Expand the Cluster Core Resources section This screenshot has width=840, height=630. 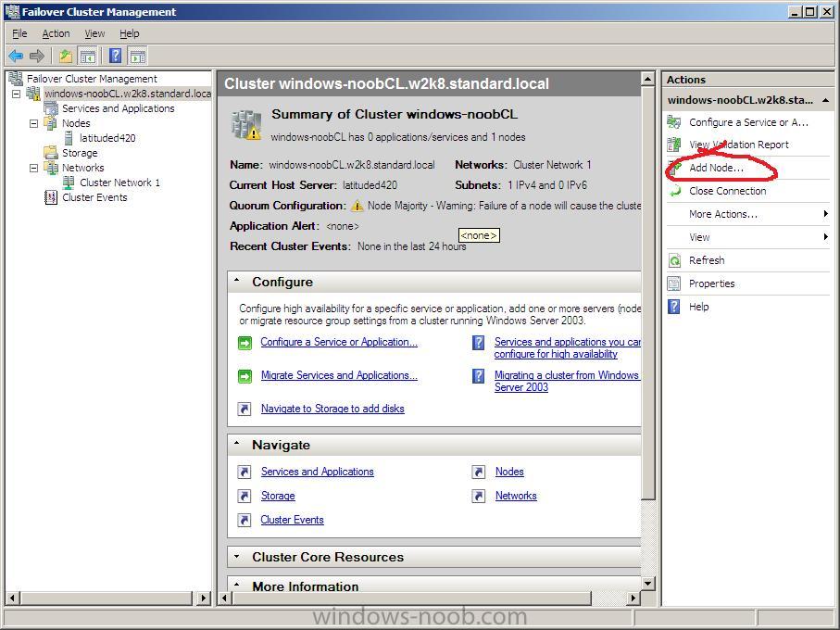pos(237,557)
